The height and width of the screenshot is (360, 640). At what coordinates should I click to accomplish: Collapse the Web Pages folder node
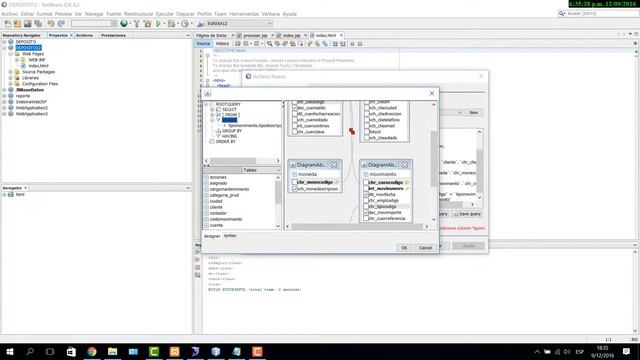[x=11, y=53]
